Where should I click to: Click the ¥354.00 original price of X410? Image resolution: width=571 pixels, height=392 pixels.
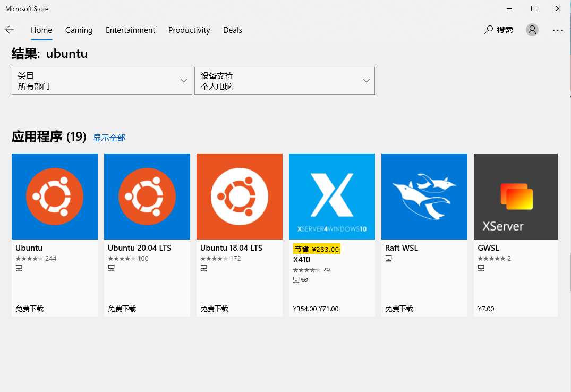(305, 309)
